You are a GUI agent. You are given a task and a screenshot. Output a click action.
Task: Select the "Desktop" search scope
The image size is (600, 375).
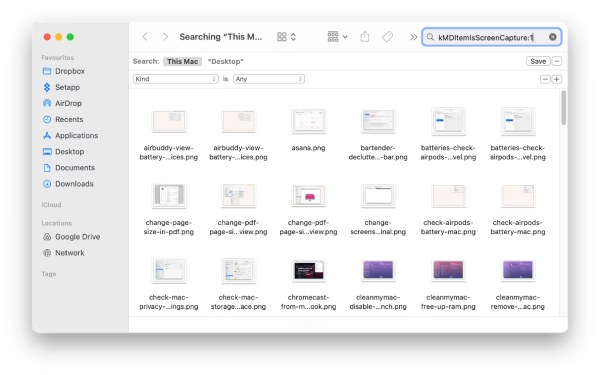[225, 61]
